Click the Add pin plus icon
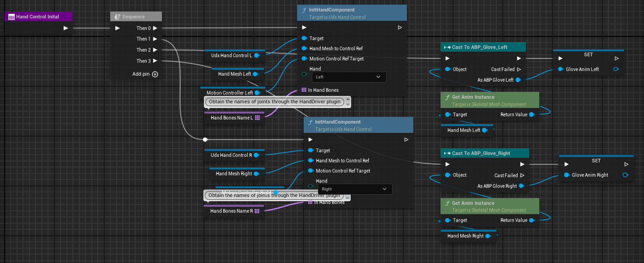 pyautogui.click(x=155, y=74)
